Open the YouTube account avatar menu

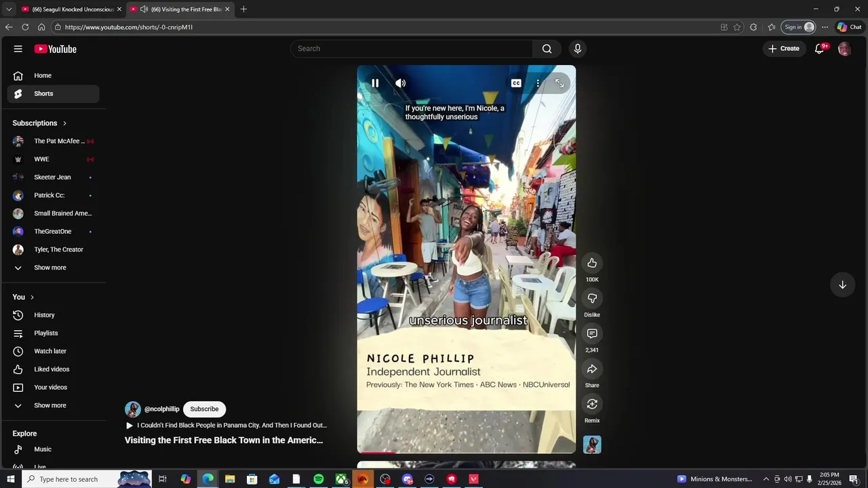click(844, 49)
